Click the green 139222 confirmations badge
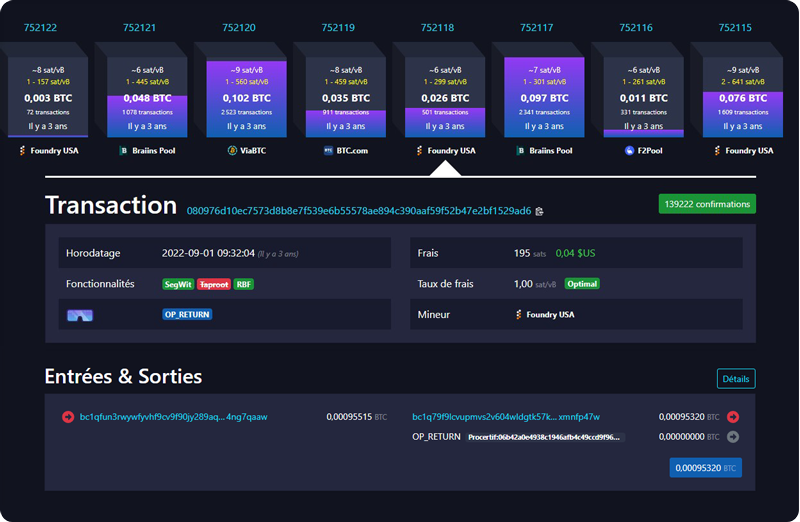 pyautogui.click(x=707, y=204)
